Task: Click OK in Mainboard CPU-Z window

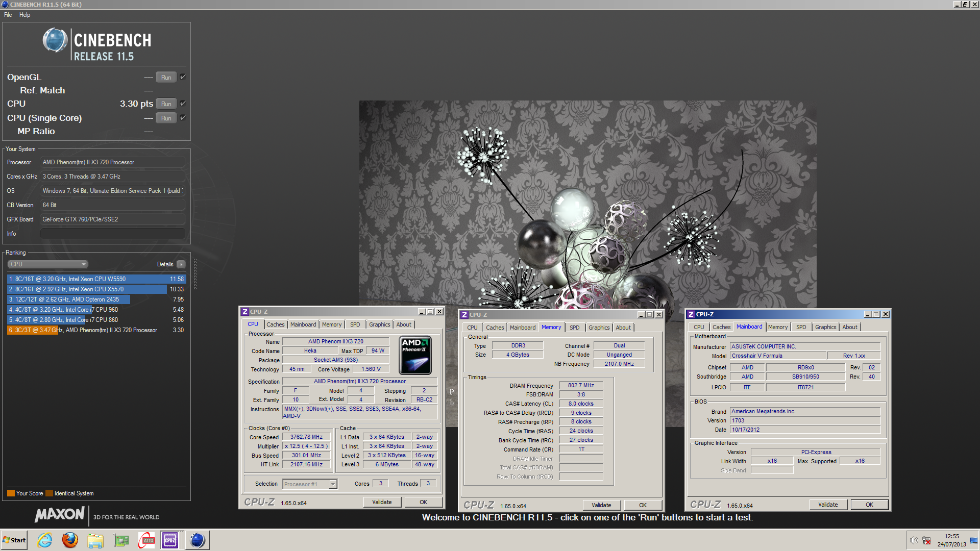Action: pyautogui.click(x=870, y=505)
